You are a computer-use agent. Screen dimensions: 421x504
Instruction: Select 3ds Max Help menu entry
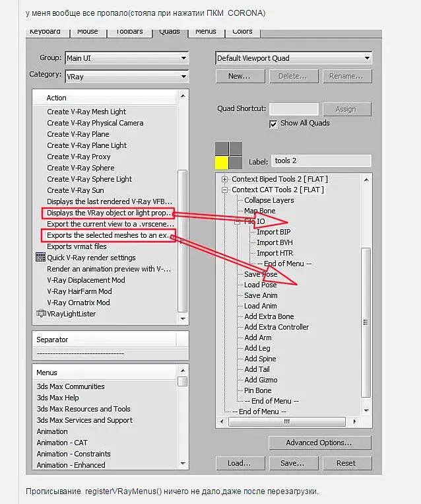pos(58,398)
